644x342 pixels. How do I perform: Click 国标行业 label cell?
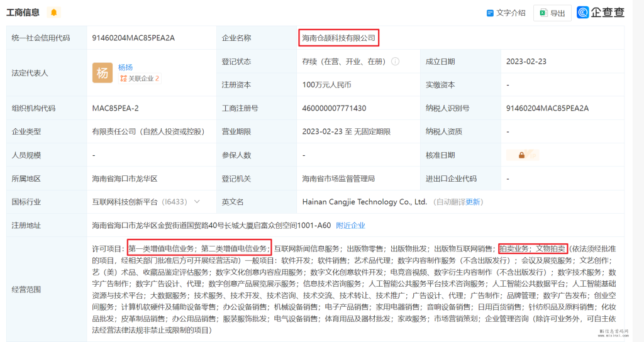[x=47, y=202]
